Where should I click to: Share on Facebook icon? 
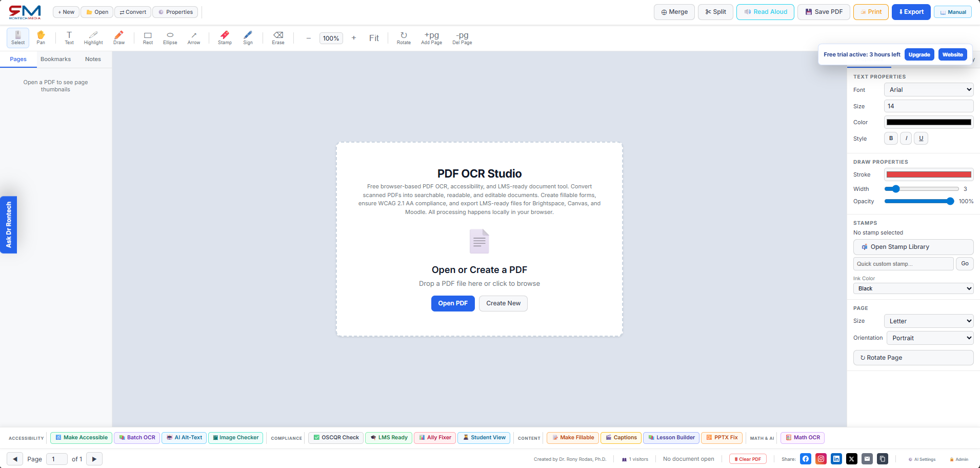(x=806, y=459)
